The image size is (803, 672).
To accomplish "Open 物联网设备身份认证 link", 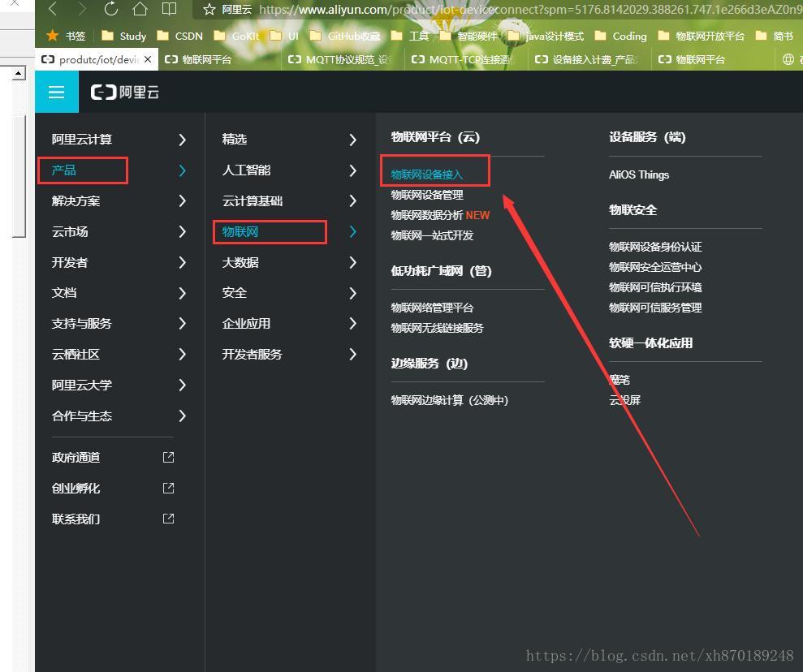I will 655,247.
